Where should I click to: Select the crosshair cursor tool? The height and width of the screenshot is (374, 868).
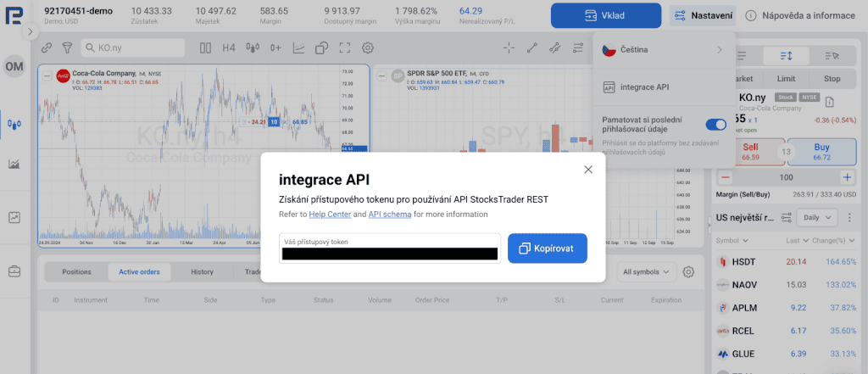coord(509,48)
